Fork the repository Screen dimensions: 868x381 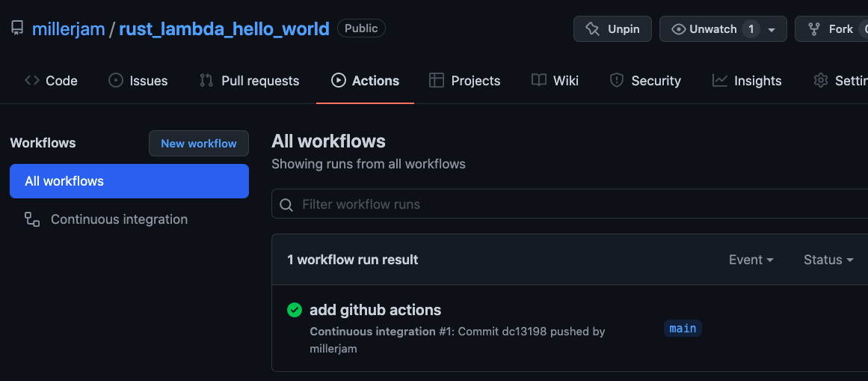coord(831,29)
